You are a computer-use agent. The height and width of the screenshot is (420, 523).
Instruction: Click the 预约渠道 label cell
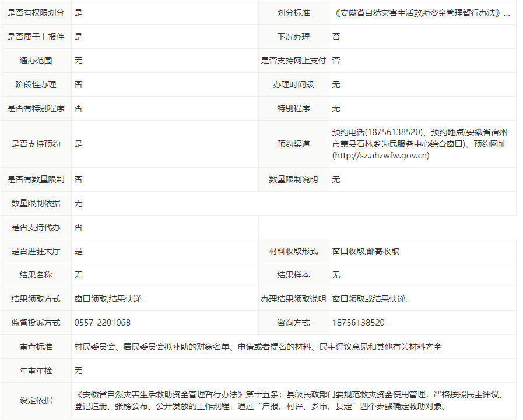(x=293, y=144)
